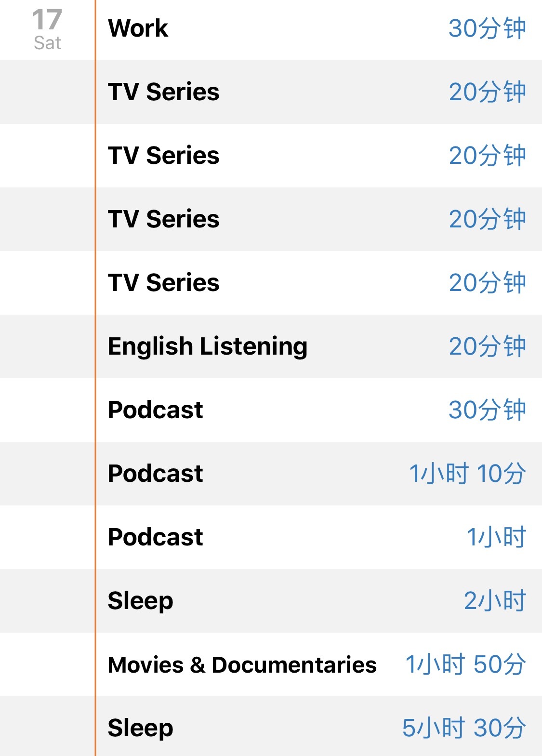Tap the 30分钟 duration beside Work

click(487, 28)
